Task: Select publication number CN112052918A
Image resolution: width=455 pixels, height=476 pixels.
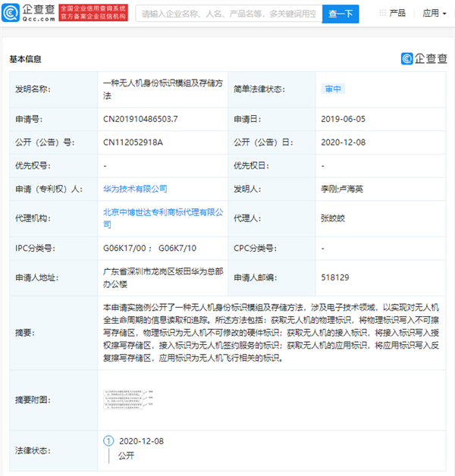Action: coord(133,142)
